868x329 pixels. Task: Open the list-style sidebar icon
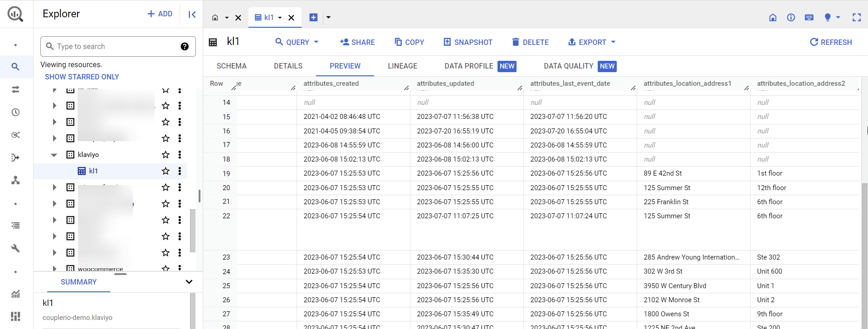click(15, 226)
